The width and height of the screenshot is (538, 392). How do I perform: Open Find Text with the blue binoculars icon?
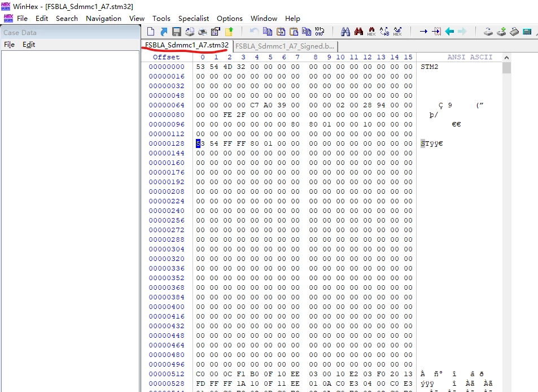pos(345,32)
